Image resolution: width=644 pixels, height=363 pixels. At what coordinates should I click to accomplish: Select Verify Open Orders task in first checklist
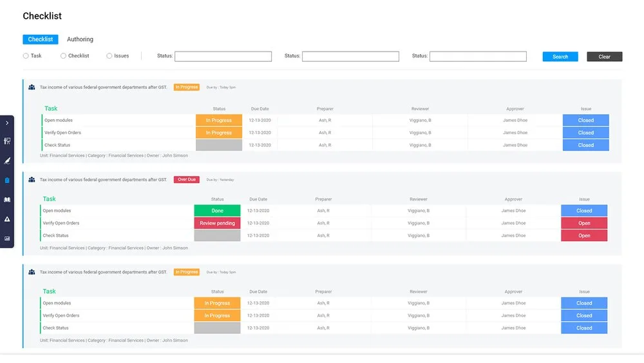(62, 133)
